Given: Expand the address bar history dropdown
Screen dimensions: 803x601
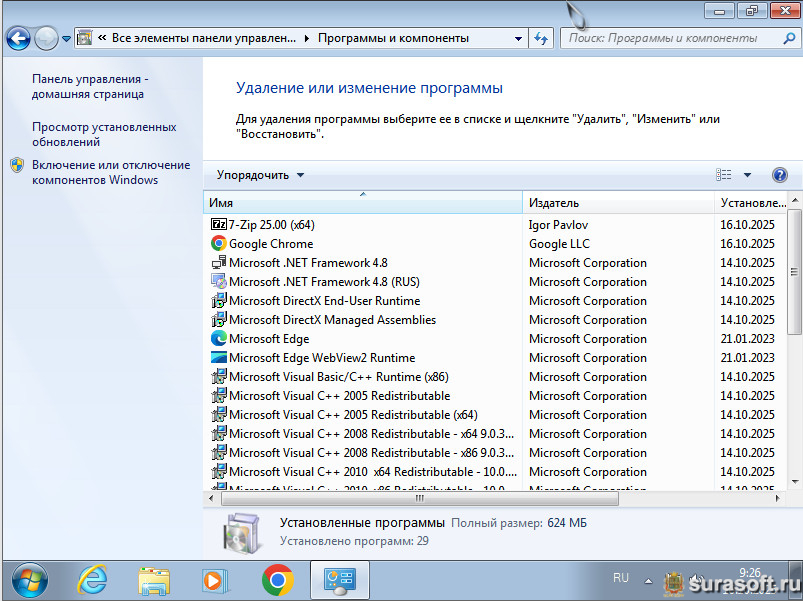Looking at the screenshot, I should pyautogui.click(x=518, y=39).
